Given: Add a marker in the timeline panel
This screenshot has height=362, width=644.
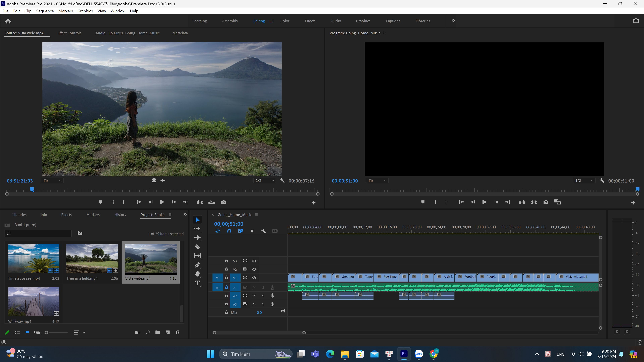Looking at the screenshot, I should click(252, 231).
